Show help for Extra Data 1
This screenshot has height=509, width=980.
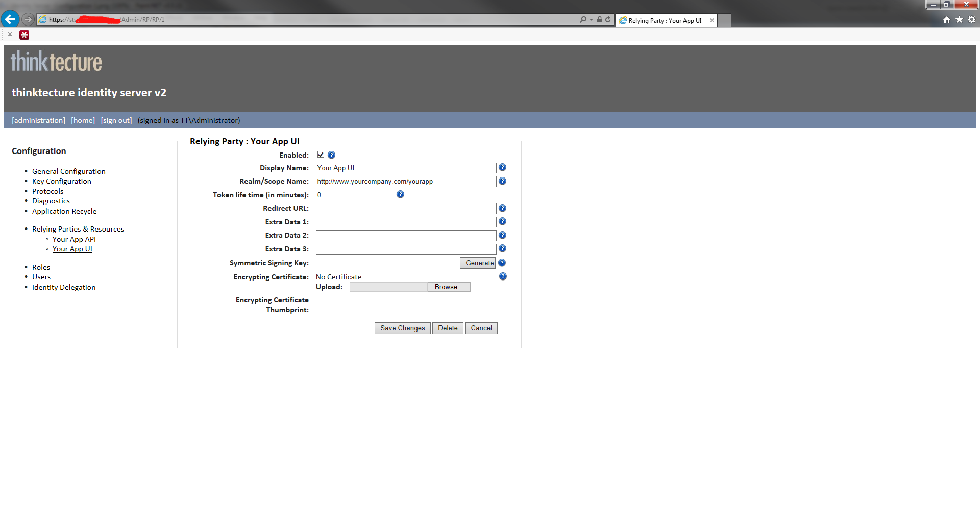[502, 221]
